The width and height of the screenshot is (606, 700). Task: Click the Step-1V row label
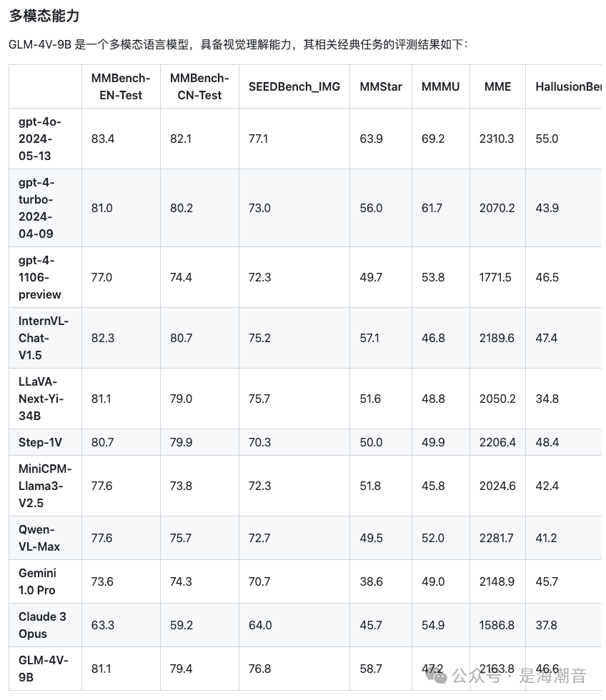point(40,442)
